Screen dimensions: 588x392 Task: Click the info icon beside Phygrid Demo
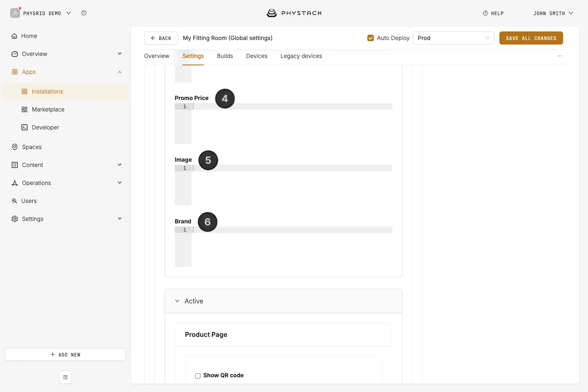(84, 13)
